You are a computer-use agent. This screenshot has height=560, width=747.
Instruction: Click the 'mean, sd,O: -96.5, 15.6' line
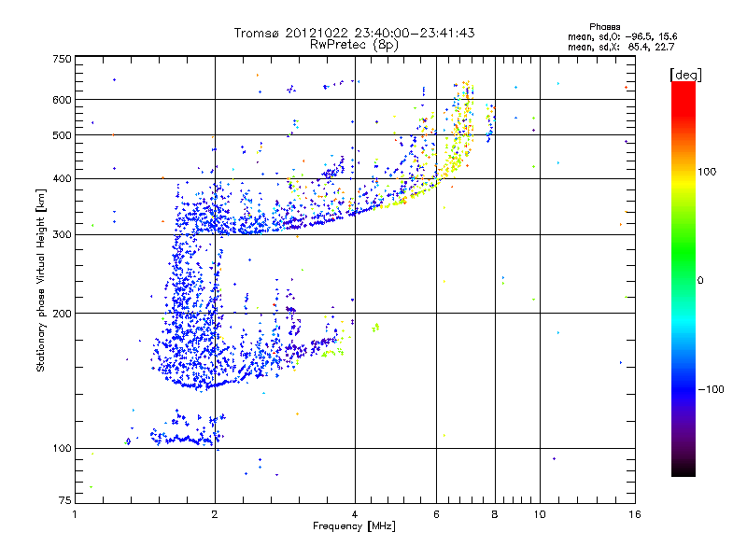(x=622, y=36)
